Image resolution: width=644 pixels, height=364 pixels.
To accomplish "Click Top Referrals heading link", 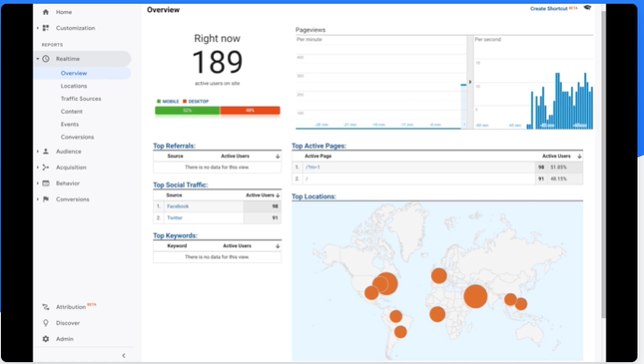I will click(x=174, y=146).
